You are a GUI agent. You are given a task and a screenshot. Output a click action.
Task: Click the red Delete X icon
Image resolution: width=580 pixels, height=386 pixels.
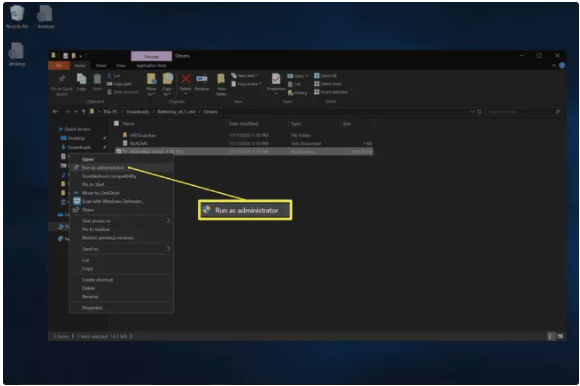(185, 79)
